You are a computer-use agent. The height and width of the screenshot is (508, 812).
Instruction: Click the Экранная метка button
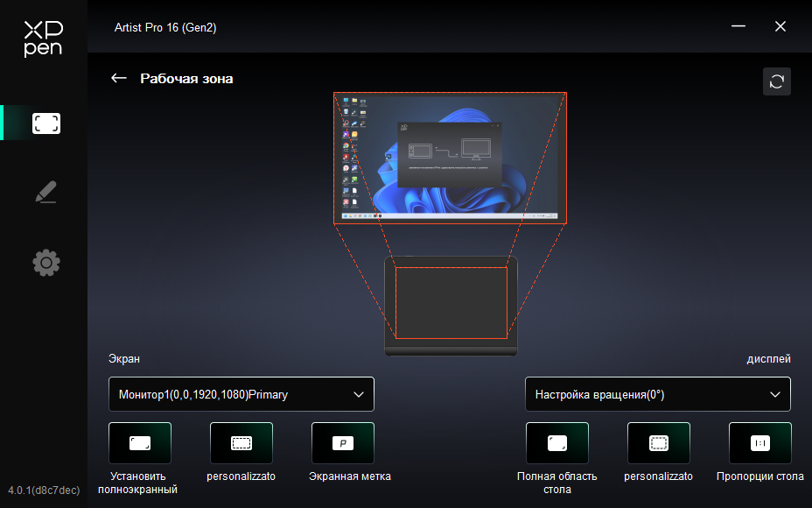[343, 442]
